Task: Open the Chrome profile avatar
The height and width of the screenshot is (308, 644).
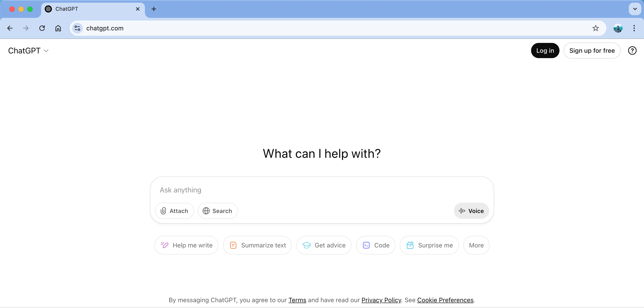Action: 618,28
